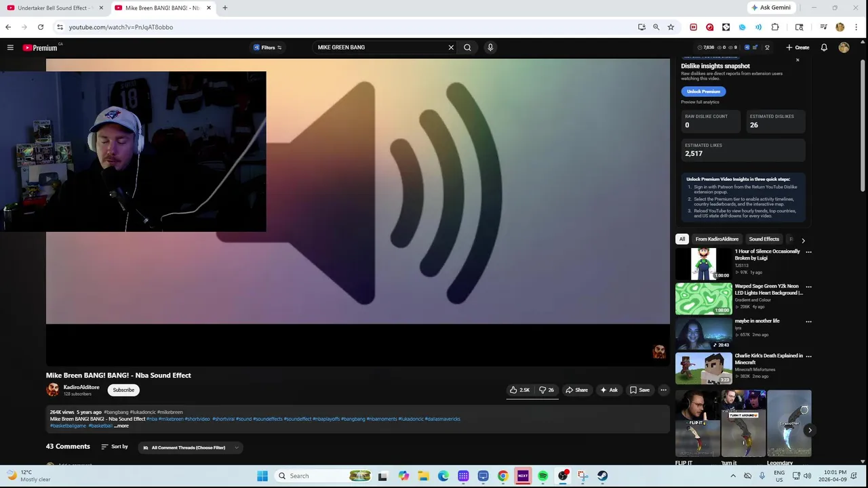Screen dimensions: 868x488
Task: Open the Chrome media controls icon
Action: point(823,27)
